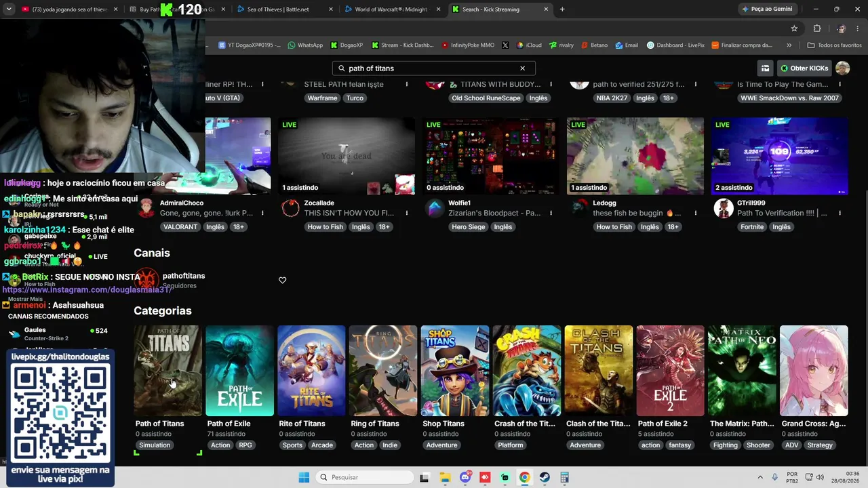Open Discord from the taskbar
This screenshot has height=488, width=868.
465,477
